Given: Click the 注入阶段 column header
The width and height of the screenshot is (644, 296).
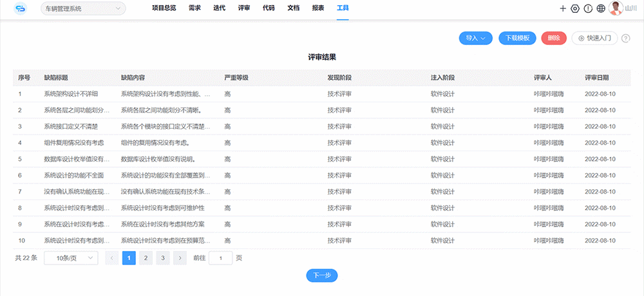Looking at the screenshot, I should tap(442, 77).
